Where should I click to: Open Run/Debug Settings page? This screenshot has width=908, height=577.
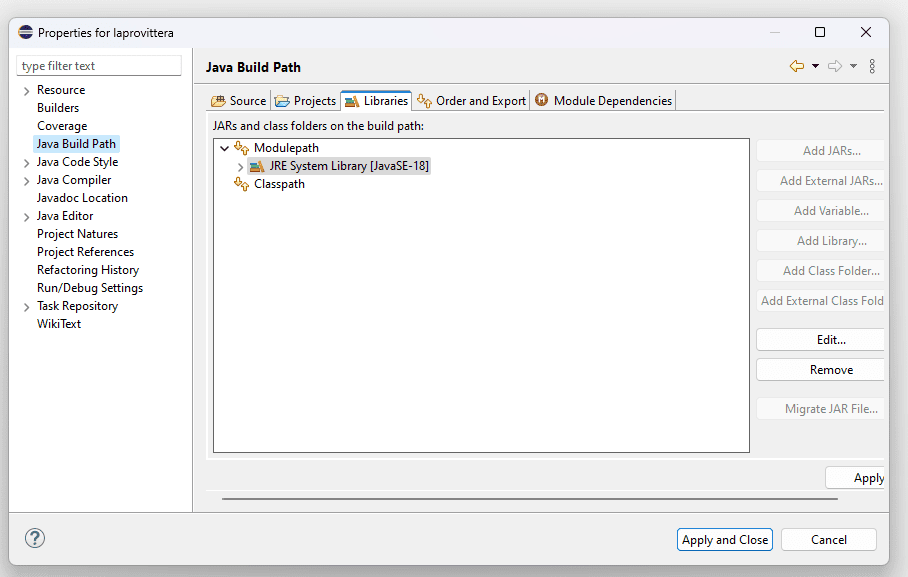[x=90, y=287]
